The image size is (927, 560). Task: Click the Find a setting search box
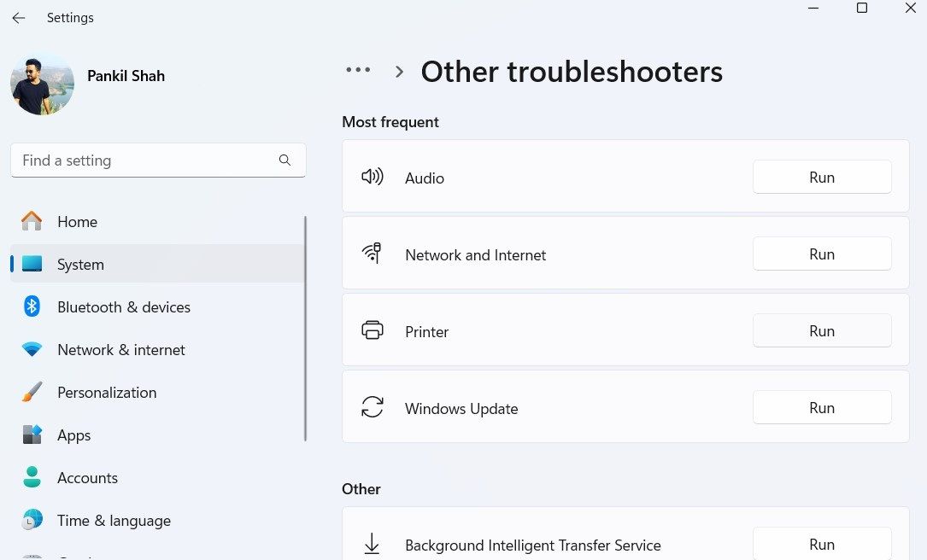tap(145, 160)
